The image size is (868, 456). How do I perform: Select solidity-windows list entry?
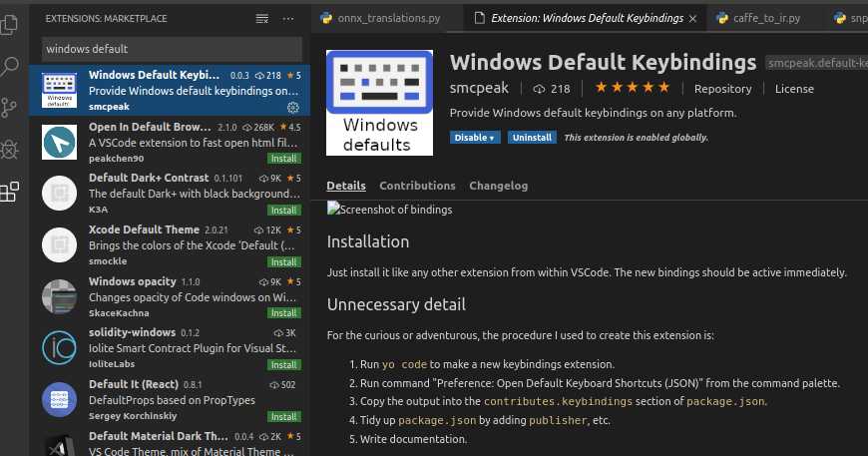click(x=170, y=348)
